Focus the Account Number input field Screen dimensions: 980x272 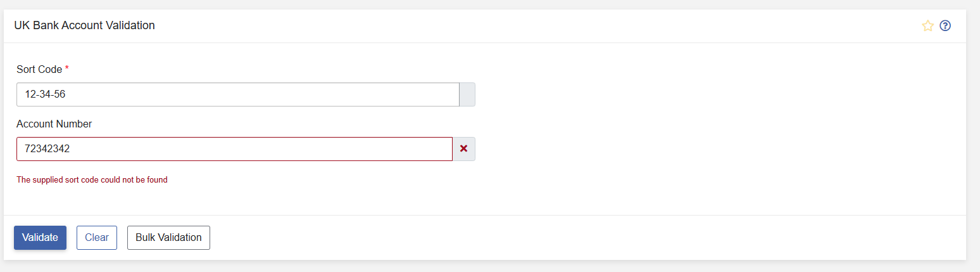pos(234,149)
